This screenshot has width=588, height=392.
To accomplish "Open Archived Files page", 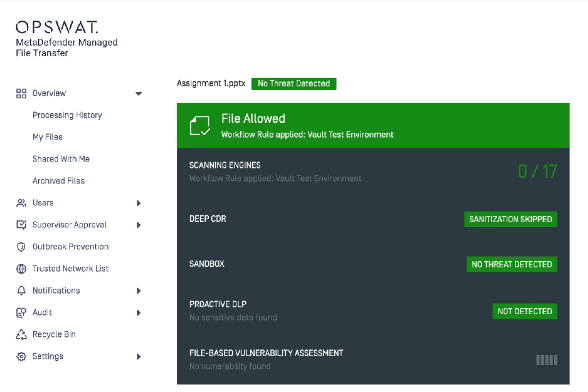I will [x=58, y=181].
